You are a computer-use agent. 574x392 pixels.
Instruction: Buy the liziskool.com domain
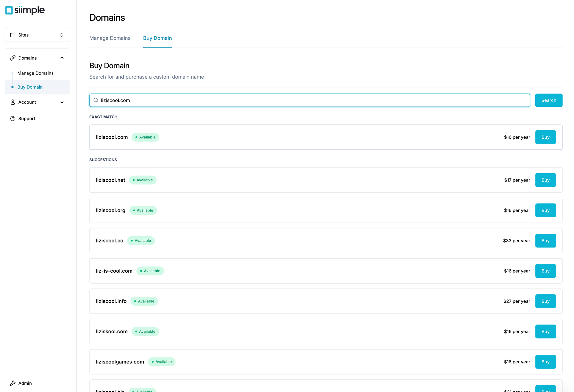[545, 331]
